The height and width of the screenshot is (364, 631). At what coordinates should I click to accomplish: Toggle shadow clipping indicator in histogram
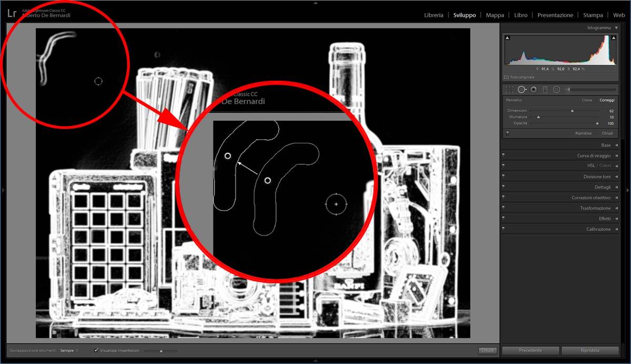[x=507, y=38]
